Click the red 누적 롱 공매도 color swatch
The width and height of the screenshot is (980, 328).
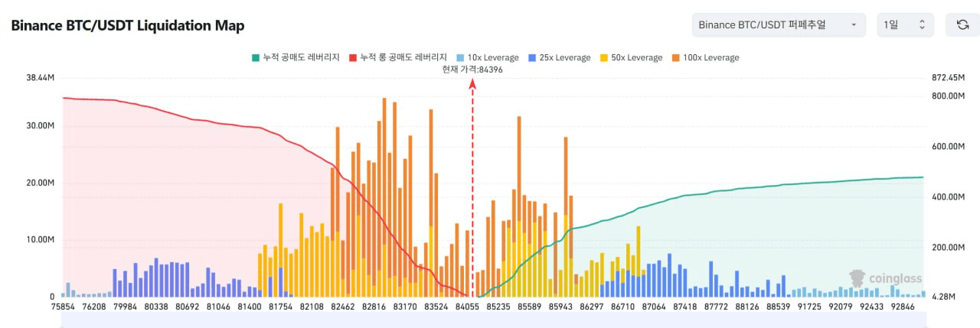click(353, 58)
